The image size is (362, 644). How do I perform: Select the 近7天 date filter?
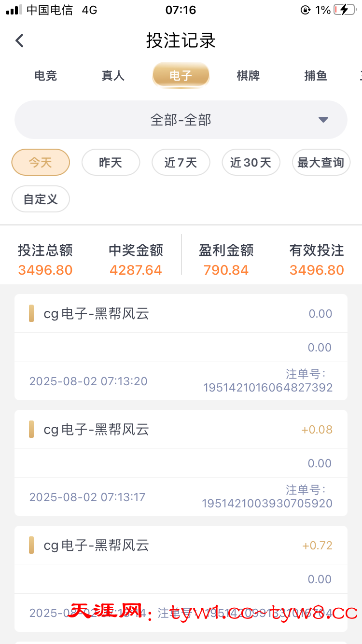coord(181,162)
